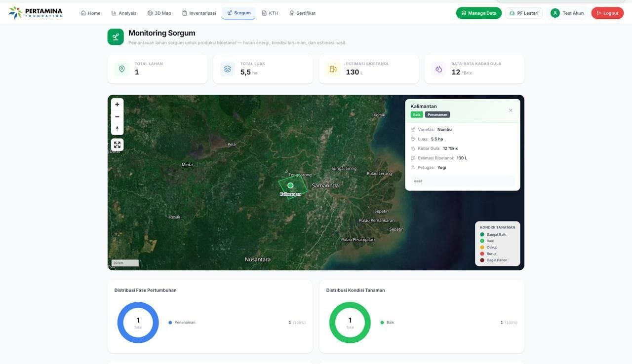Click the Total Luas layers icon
This screenshot has height=364, width=632.
[x=228, y=69]
